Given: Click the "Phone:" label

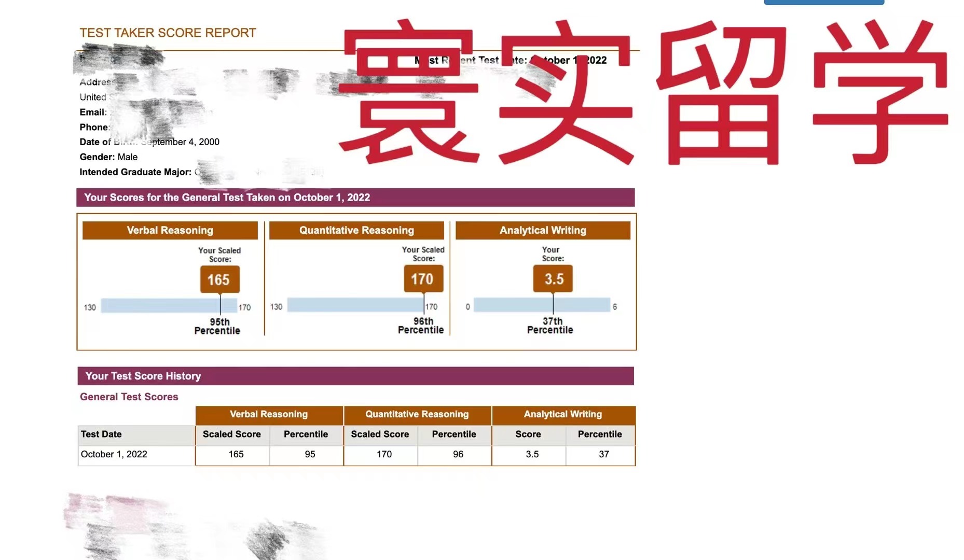Looking at the screenshot, I should click(94, 127).
